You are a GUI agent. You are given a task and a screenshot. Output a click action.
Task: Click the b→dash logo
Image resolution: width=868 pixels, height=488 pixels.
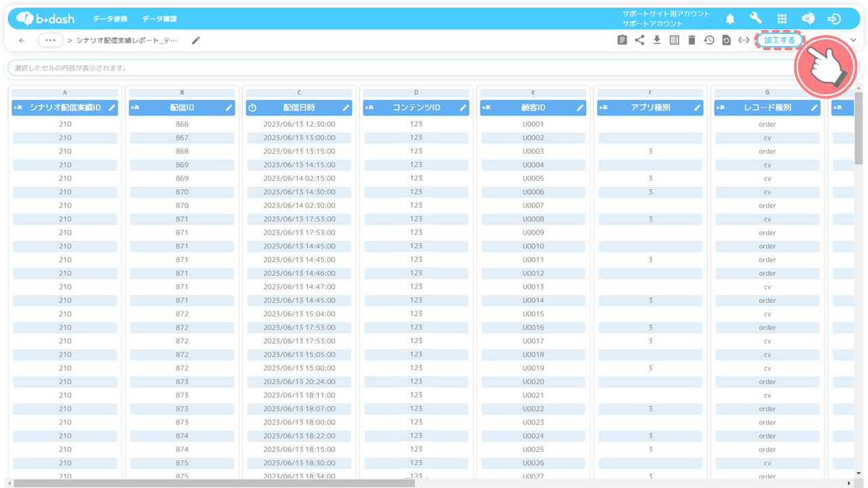coord(45,19)
